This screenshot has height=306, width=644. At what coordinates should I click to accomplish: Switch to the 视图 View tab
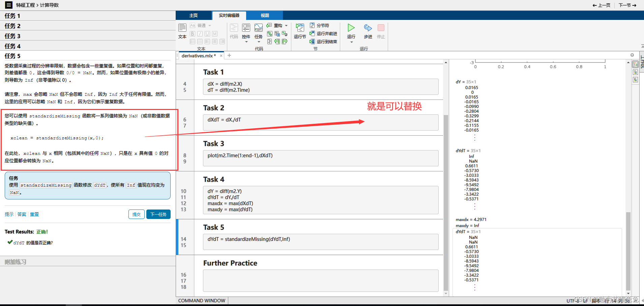[265, 16]
